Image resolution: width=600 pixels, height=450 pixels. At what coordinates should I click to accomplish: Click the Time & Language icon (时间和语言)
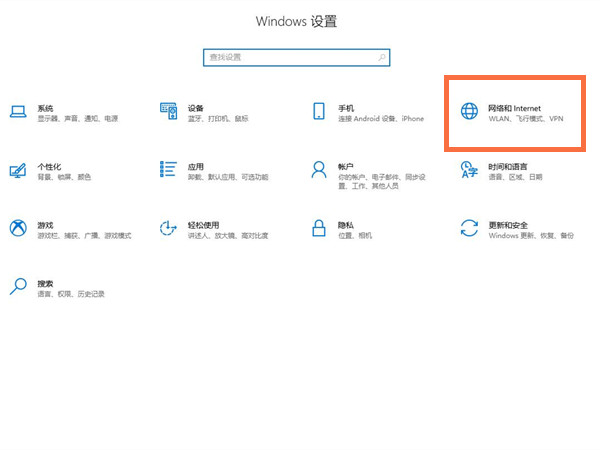tap(469, 170)
